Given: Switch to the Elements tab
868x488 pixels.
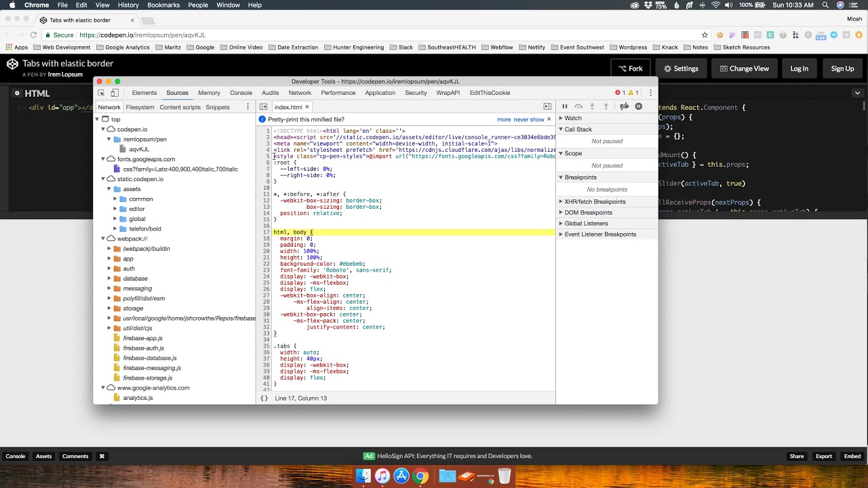Looking at the screenshot, I should click(144, 93).
